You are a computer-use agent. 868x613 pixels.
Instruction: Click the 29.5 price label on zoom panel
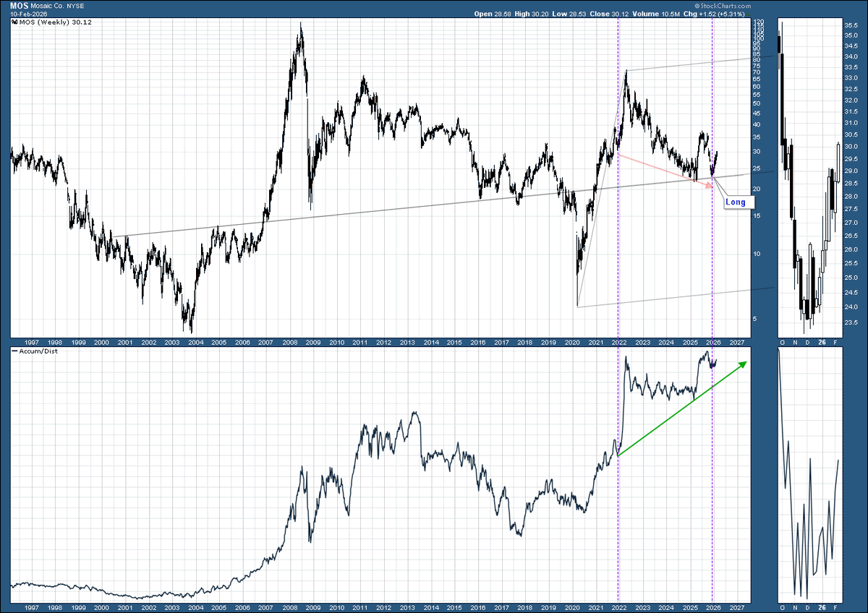(x=850, y=158)
